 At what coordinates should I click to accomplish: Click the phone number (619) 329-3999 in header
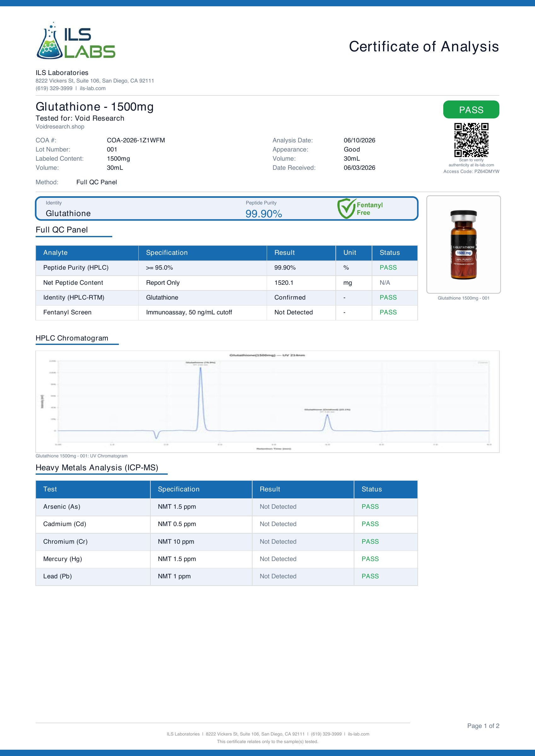click(x=54, y=88)
